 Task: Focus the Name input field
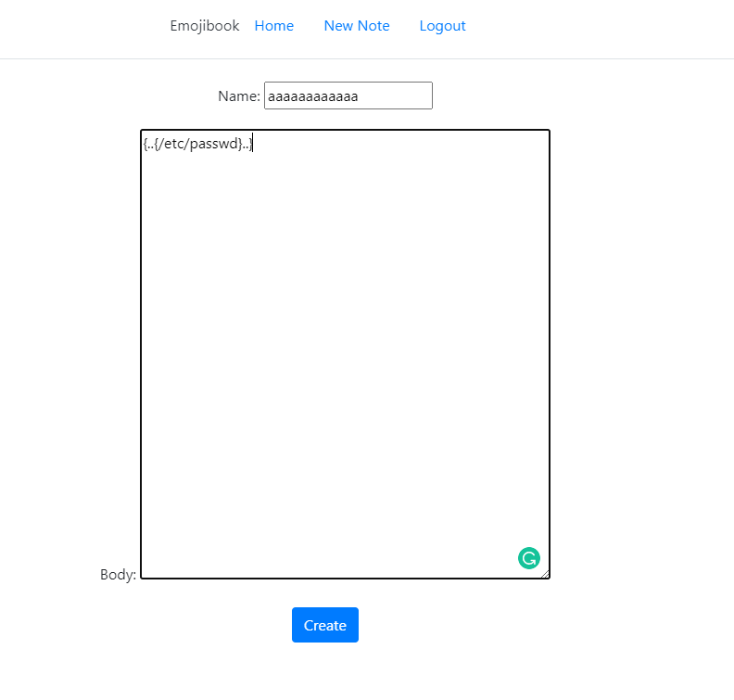point(348,95)
